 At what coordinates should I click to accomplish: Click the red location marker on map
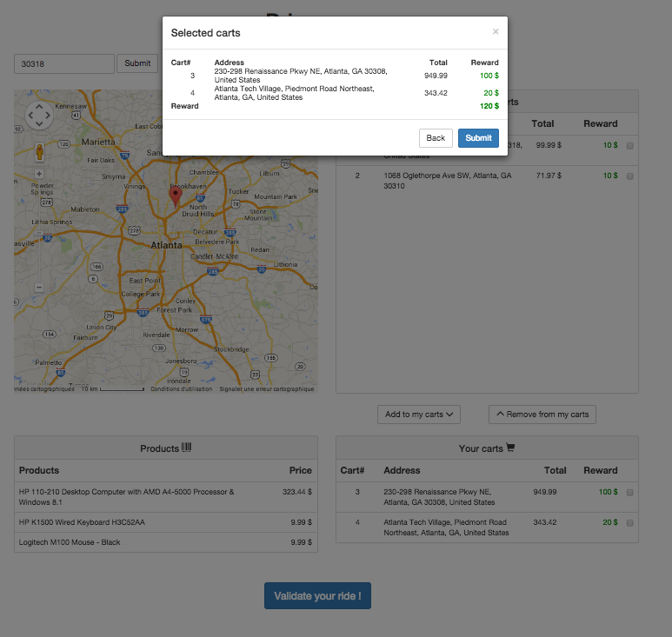(x=176, y=196)
